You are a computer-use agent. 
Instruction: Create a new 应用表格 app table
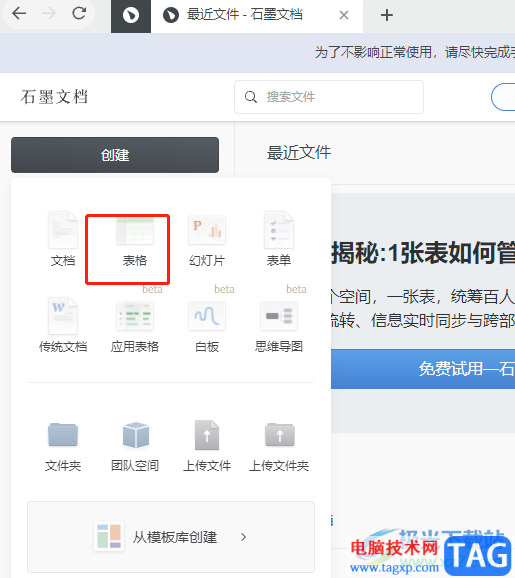click(135, 326)
